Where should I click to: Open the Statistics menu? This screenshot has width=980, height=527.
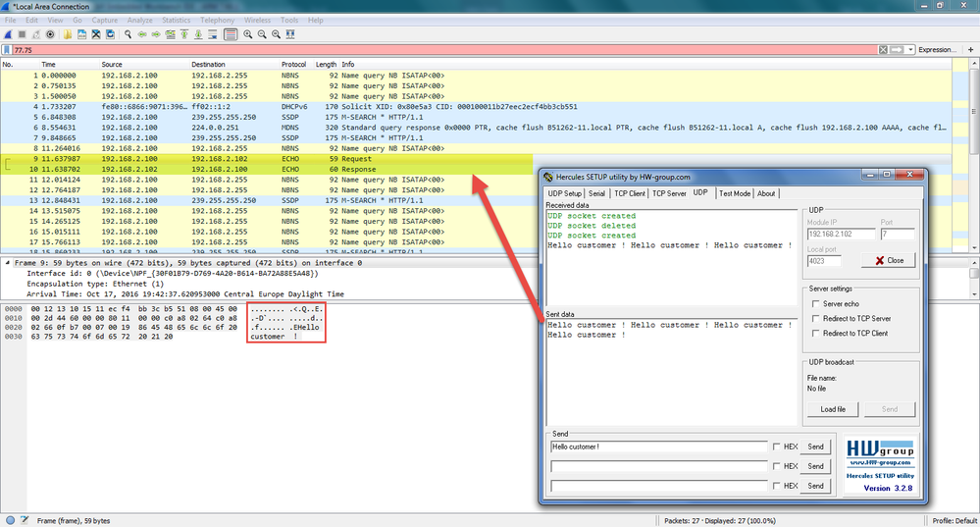pos(177,20)
